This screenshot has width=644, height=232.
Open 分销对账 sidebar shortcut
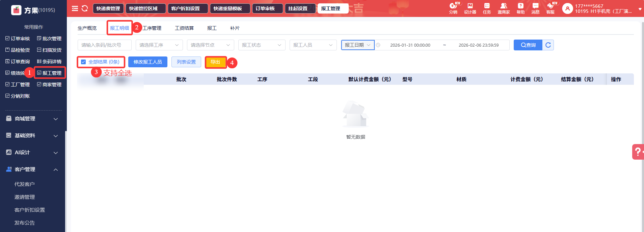[x=18, y=96]
